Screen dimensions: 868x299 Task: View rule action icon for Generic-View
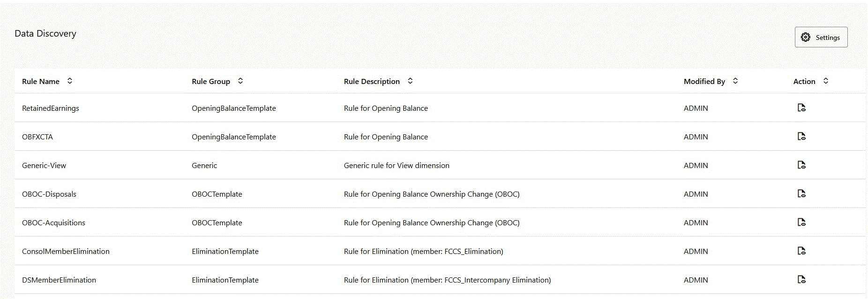[x=801, y=165]
